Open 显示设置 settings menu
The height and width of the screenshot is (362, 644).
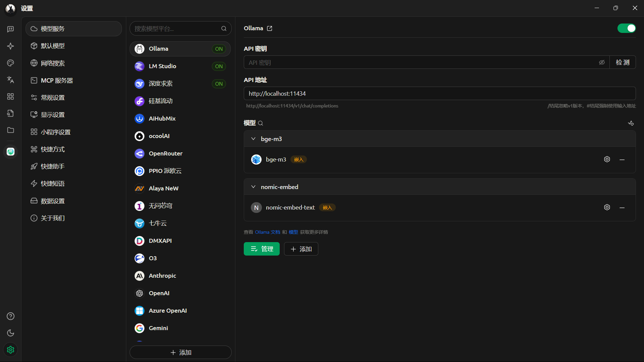click(x=74, y=115)
